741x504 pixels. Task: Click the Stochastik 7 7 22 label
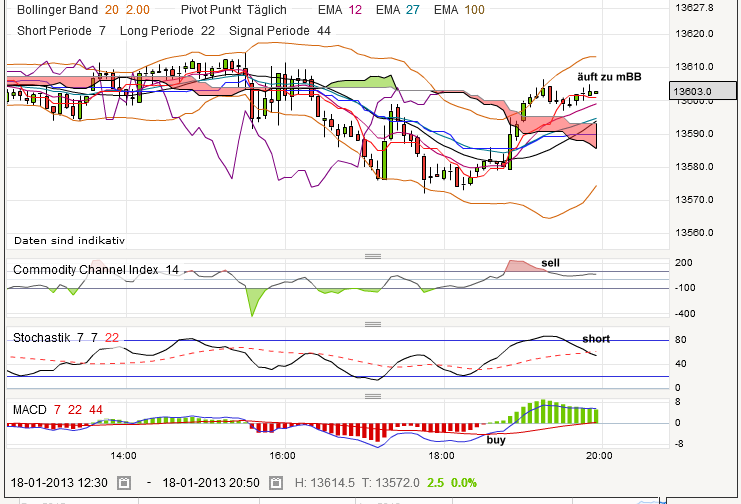[x=66, y=338]
